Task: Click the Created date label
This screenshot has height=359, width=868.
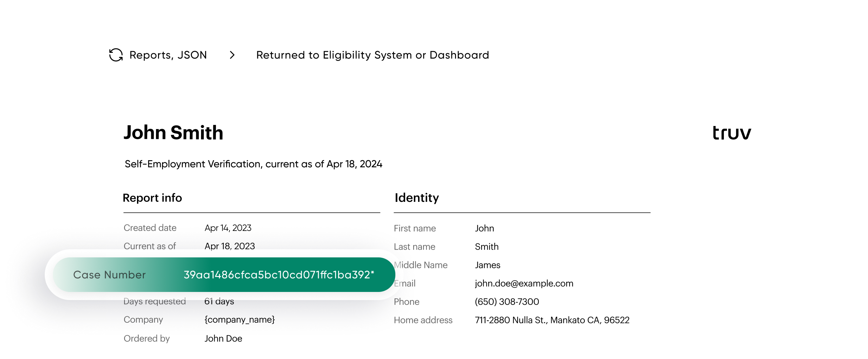Action: 150,228
